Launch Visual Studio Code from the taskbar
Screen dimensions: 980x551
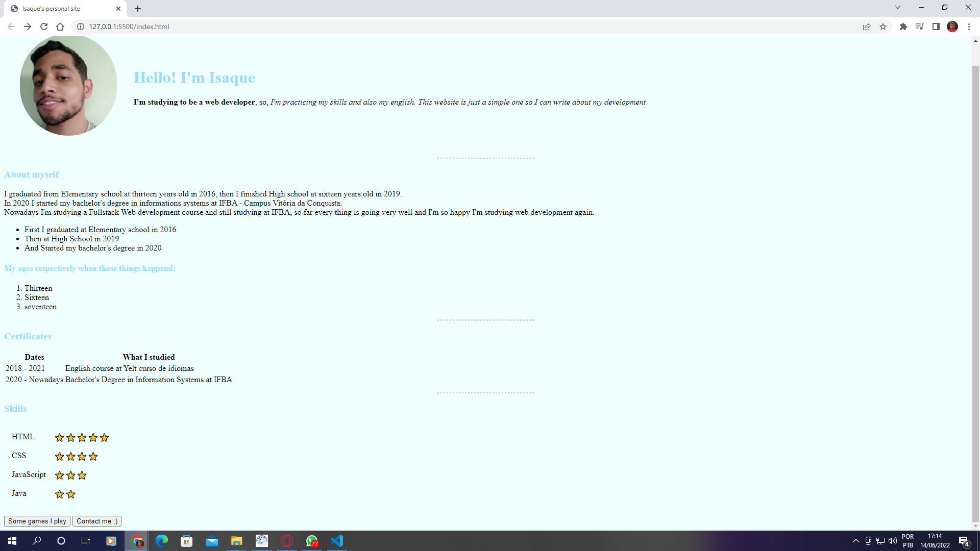[337, 541]
